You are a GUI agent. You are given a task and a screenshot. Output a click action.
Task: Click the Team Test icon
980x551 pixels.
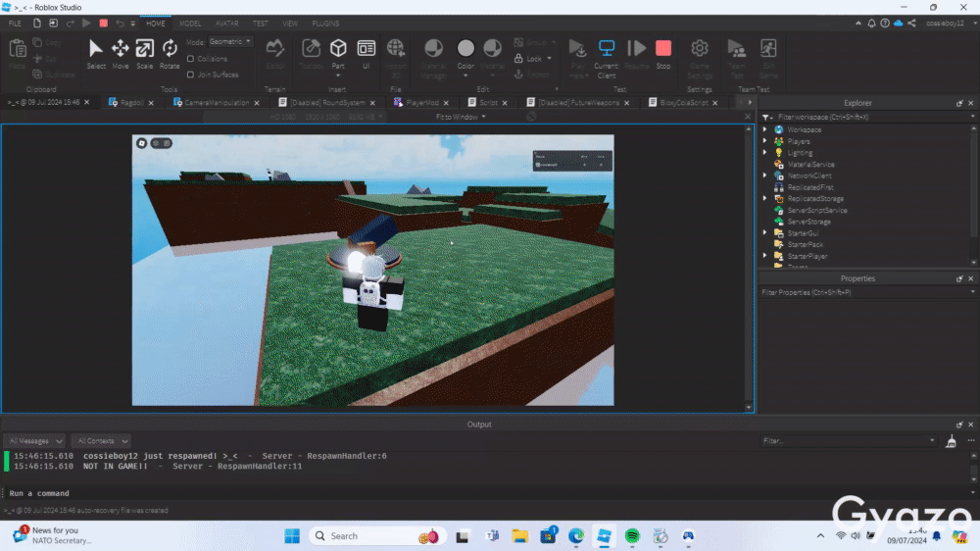737,48
